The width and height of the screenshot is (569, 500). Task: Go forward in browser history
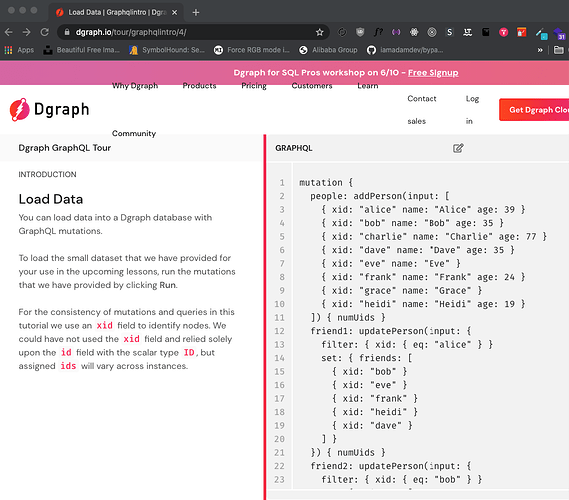pos(26,32)
